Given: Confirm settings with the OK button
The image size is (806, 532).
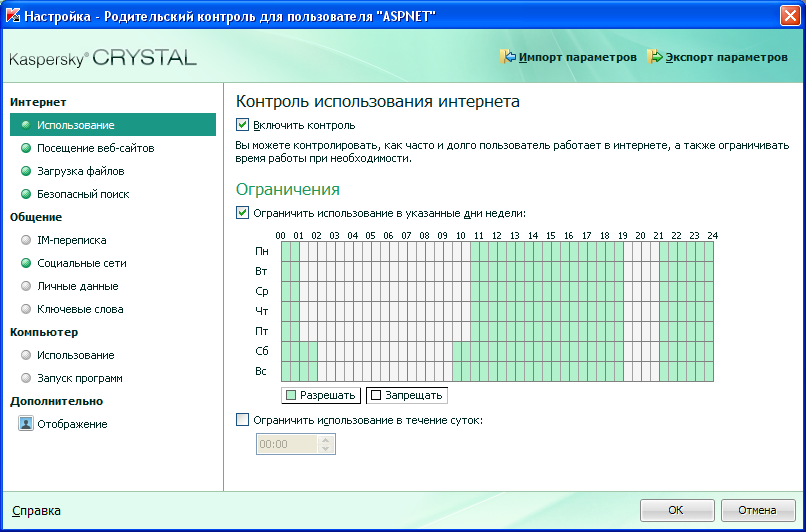Looking at the screenshot, I should tap(676, 510).
